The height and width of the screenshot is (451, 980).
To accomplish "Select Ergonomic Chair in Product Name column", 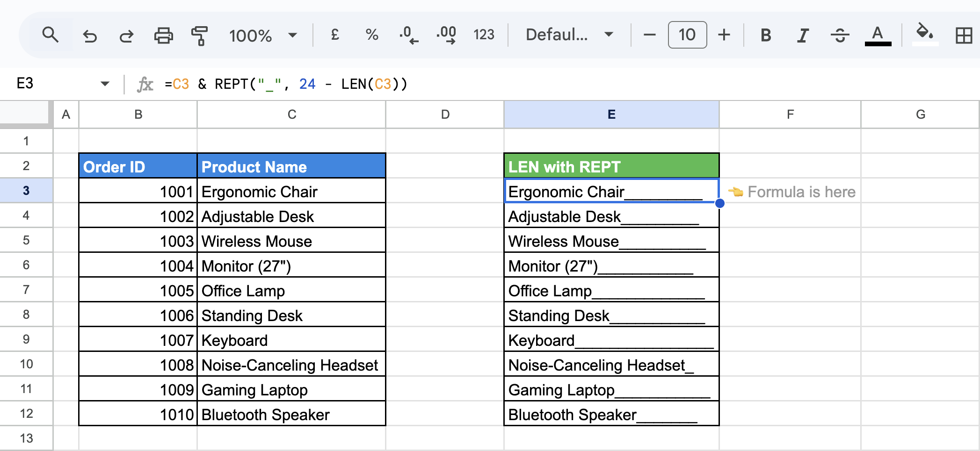I will [291, 191].
